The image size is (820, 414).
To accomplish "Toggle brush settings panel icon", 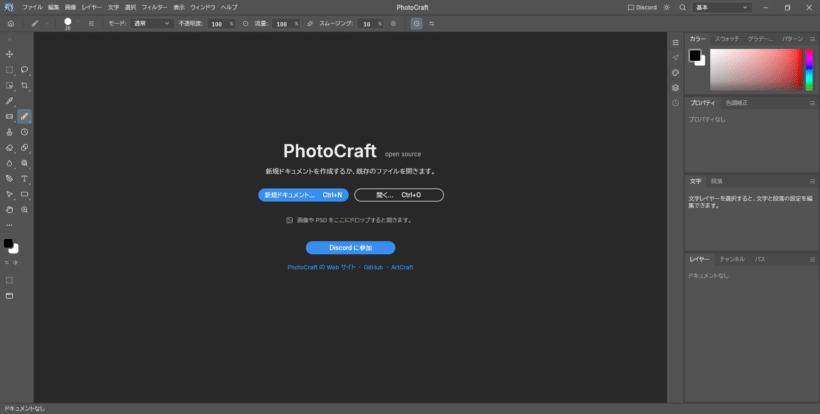I will 92,24.
